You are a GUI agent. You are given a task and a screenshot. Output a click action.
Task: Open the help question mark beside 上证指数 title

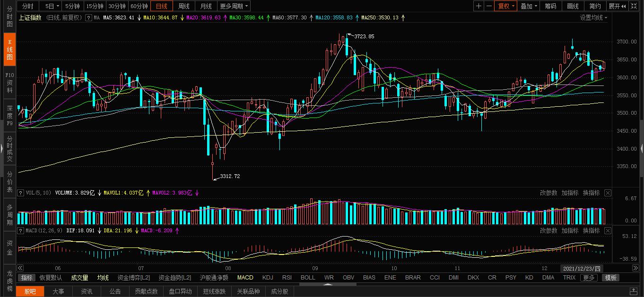click(88, 17)
